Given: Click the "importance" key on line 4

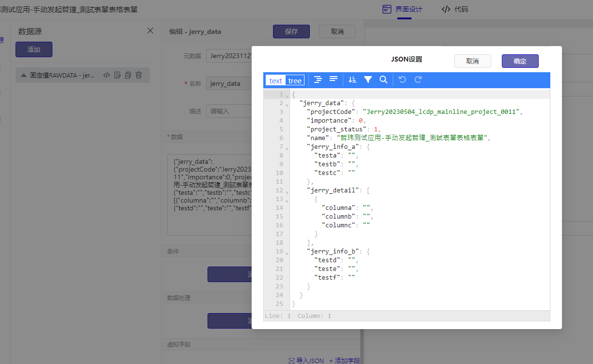Looking at the screenshot, I should [329, 120].
